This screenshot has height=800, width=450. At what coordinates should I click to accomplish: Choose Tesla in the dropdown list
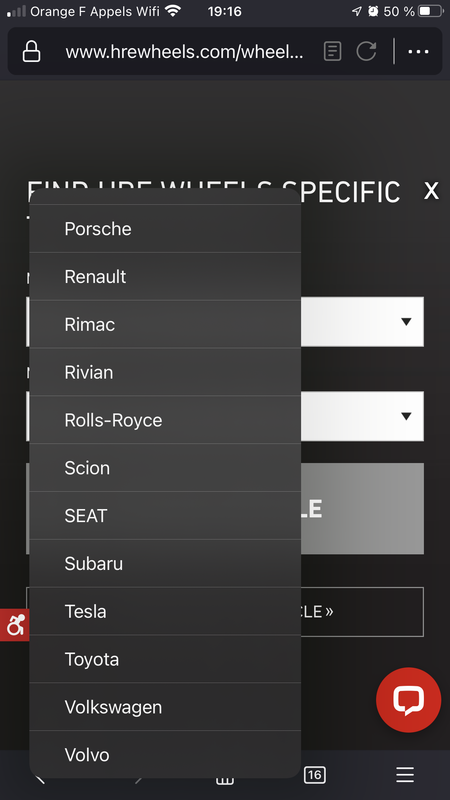pyautogui.click(x=165, y=611)
